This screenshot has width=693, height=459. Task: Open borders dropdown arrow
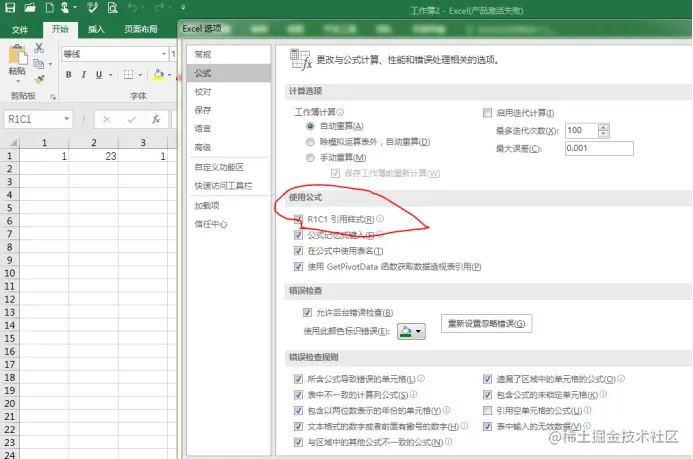click(140, 75)
